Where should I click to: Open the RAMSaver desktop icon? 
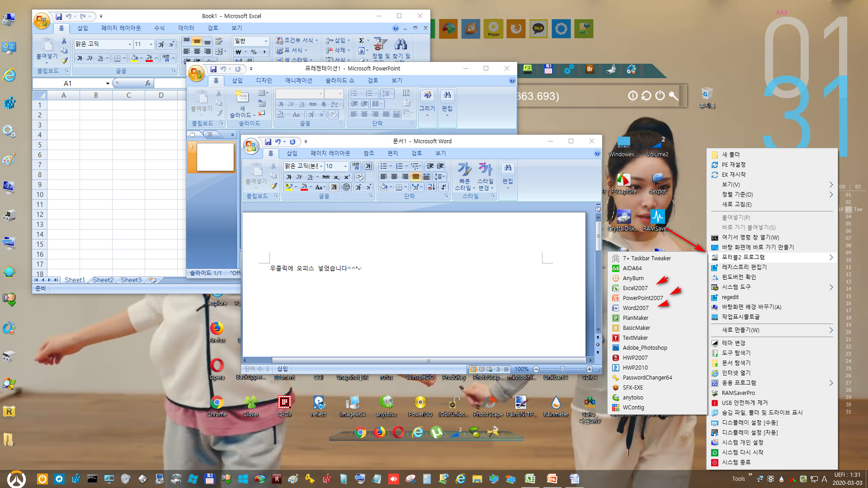[x=657, y=221]
